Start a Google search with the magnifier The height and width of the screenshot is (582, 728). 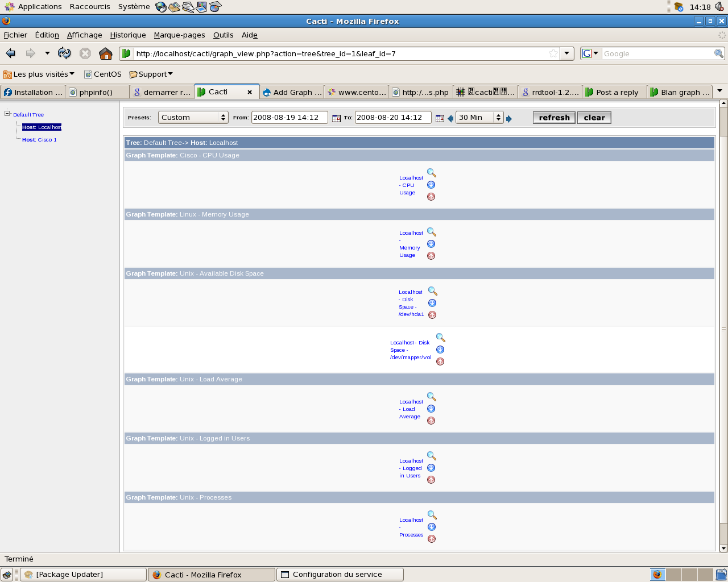pyautogui.click(x=719, y=53)
